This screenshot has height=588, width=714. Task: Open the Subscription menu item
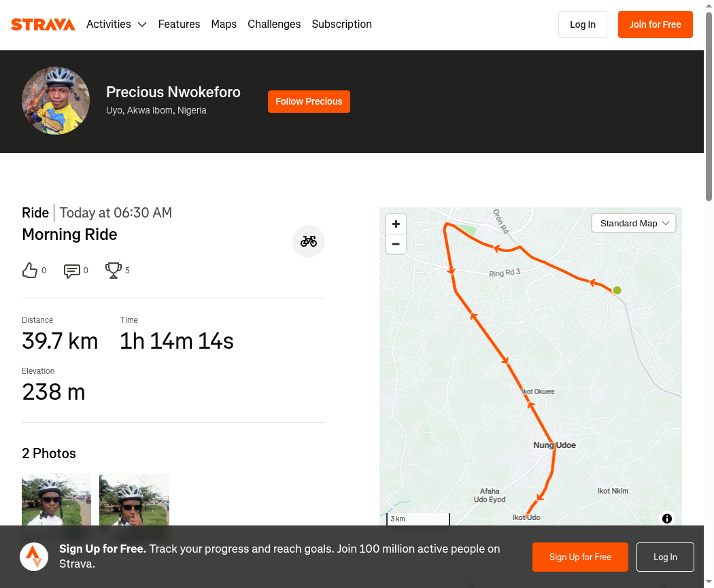coord(342,24)
